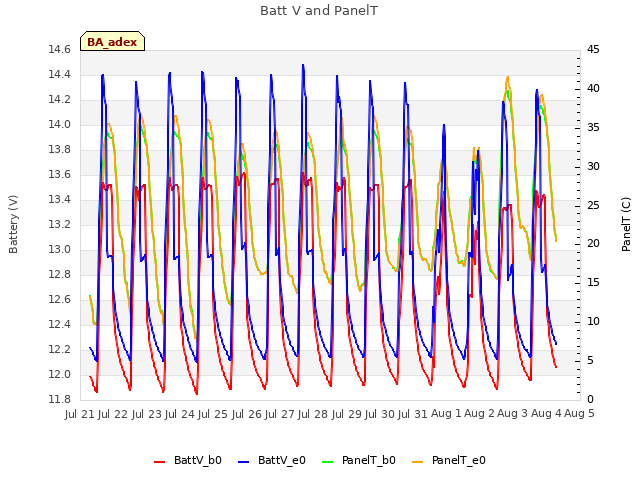Click the Aug 3 date label
Screen dimensions: 640x480
coord(513,414)
